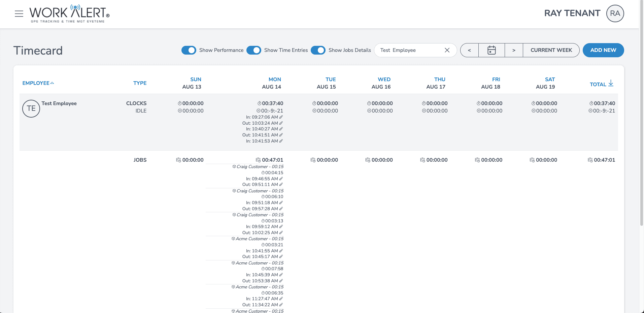Toggle Show Performance off
The image size is (644, 313).
coord(189,50)
